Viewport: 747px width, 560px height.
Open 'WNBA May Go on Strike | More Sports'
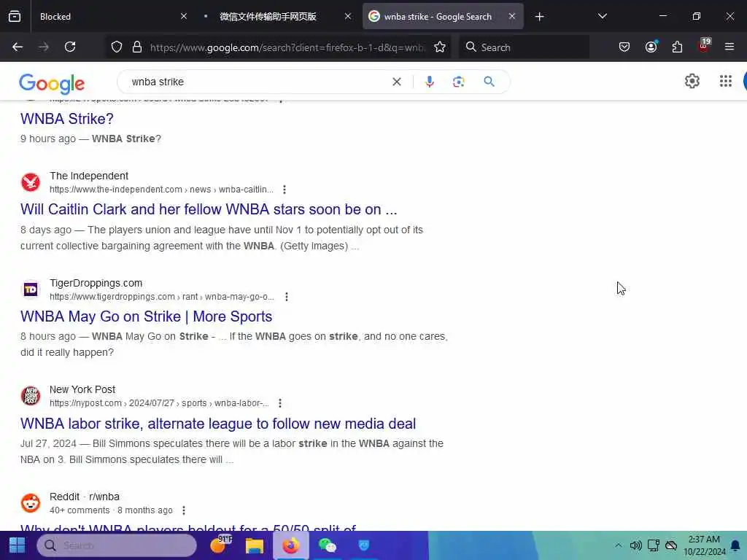[146, 316]
